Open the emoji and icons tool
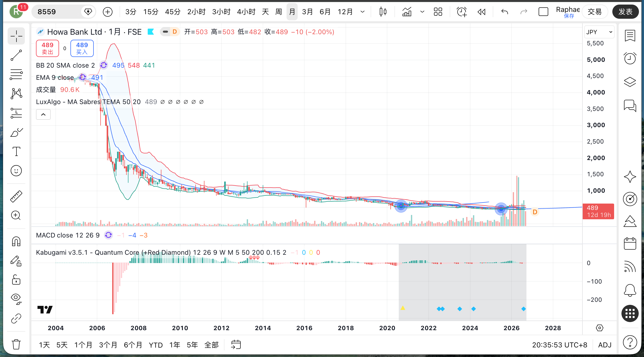This screenshot has height=357, width=644. [16, 171]
